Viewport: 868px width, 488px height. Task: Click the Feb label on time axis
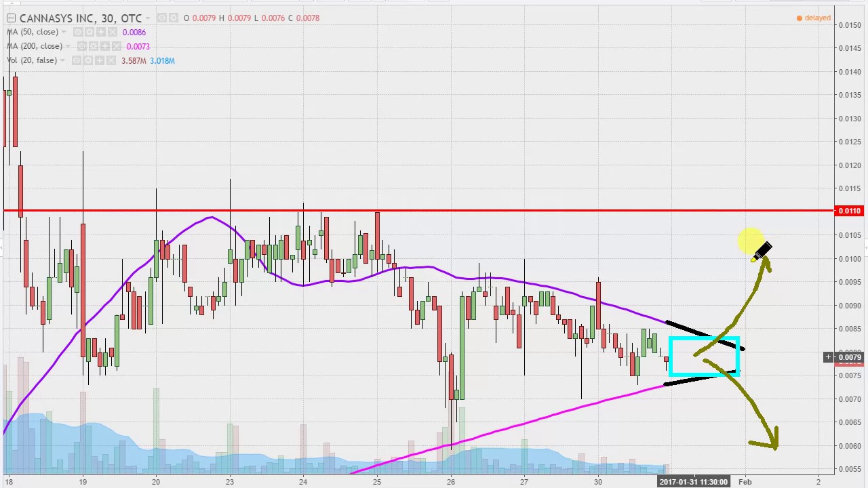click(x=745, y=482)
